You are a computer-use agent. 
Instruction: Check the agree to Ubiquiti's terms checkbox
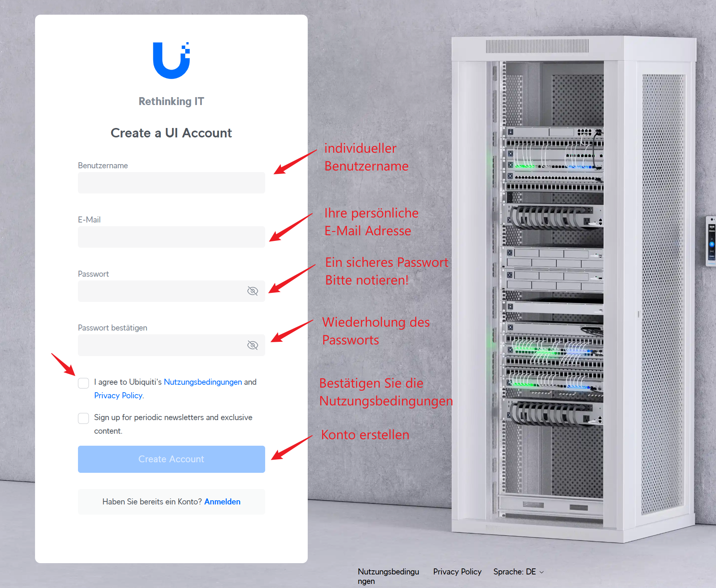(84, 383)
